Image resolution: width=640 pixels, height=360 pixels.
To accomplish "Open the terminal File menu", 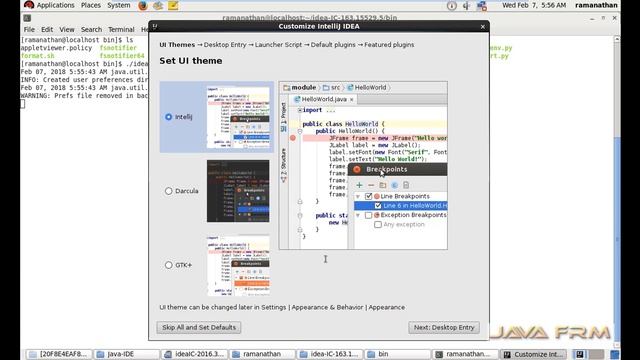I will coord(29,29).
